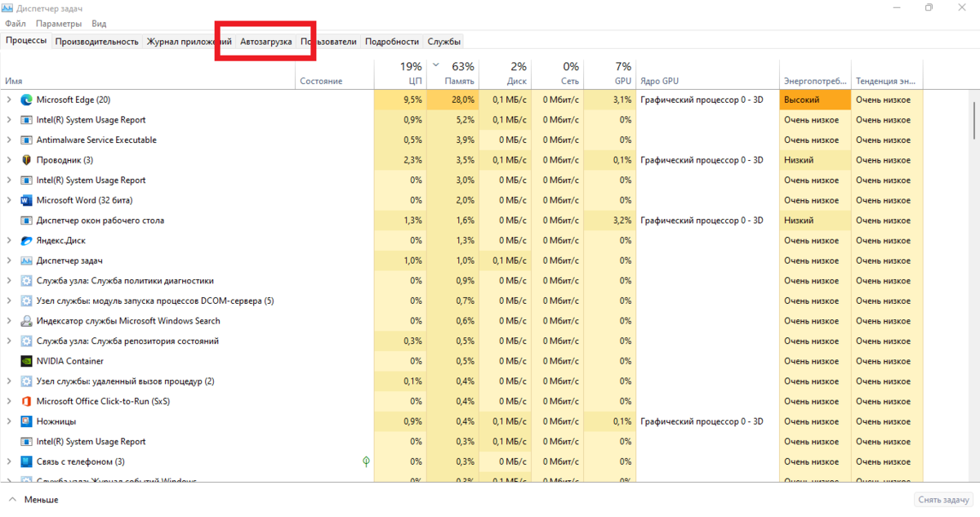Click the Проводник folder icon
This screenshot has height=517, width=980.
click(26, 160)
